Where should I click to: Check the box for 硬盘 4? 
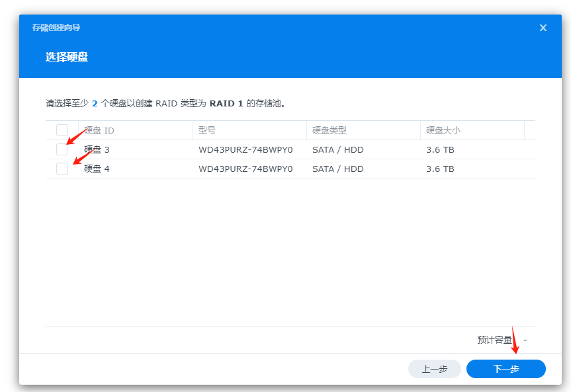(x=62, y=169)
